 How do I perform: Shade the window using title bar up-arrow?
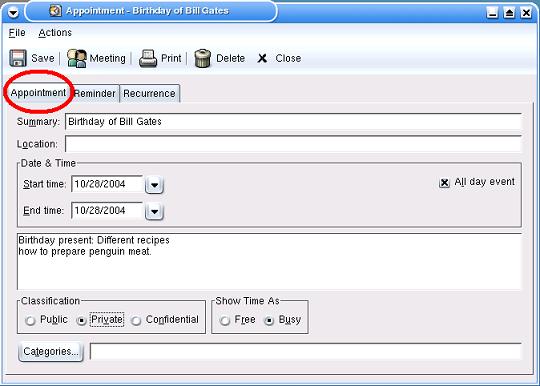[x=509, y=13]
